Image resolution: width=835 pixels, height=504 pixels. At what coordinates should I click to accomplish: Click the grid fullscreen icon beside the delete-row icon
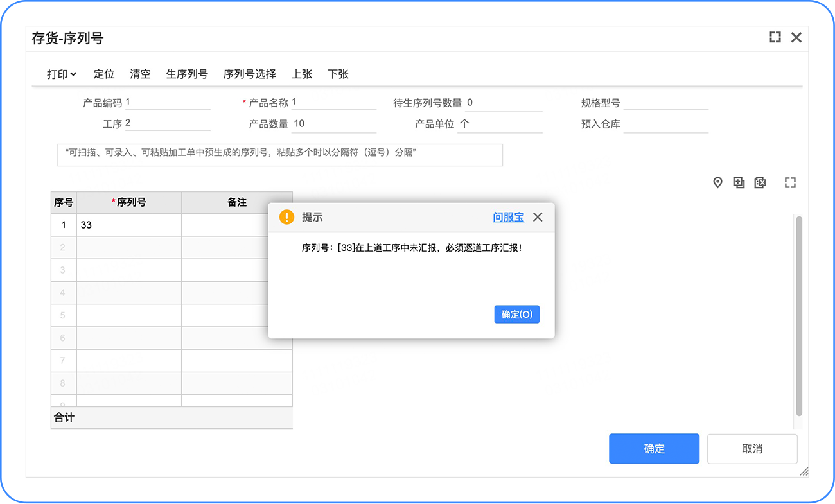[790, 183]
